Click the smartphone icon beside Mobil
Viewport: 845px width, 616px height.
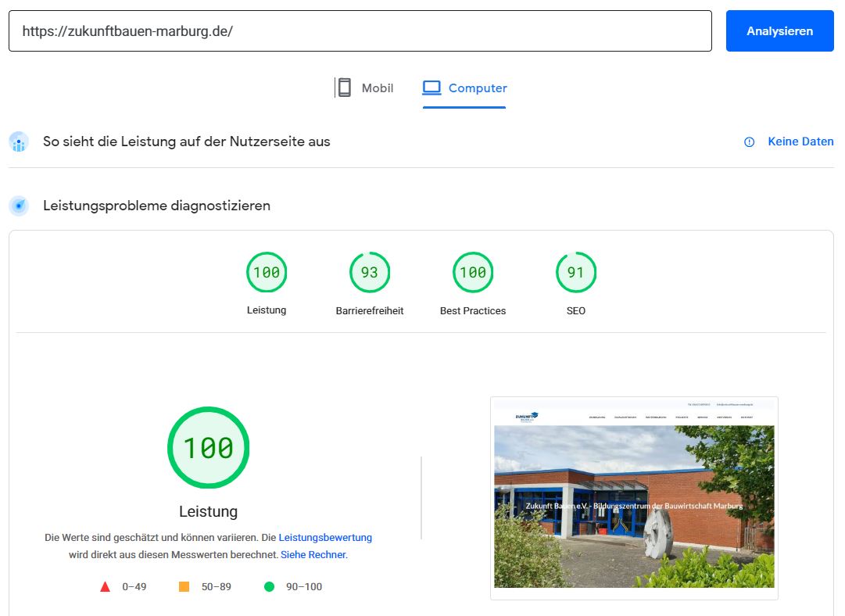[x=343, y=88]
